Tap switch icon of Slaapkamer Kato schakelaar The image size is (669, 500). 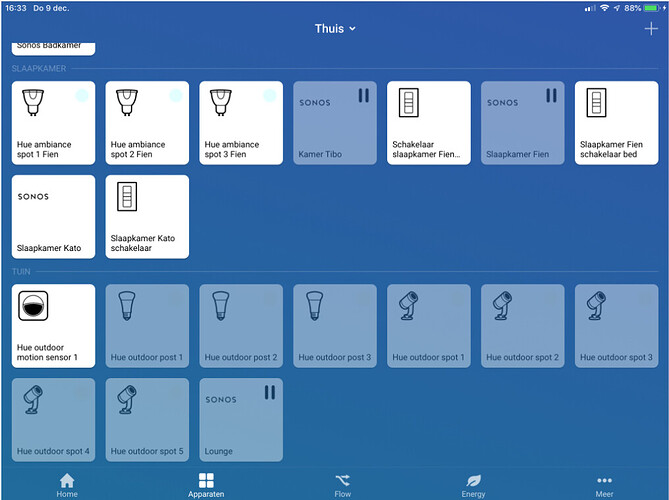[x=127, y=196]
